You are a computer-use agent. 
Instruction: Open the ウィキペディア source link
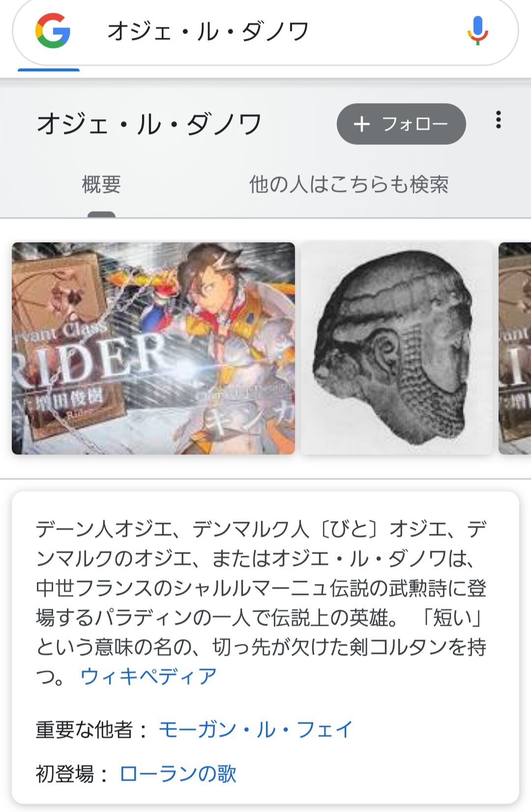click(x=148, y=676)
